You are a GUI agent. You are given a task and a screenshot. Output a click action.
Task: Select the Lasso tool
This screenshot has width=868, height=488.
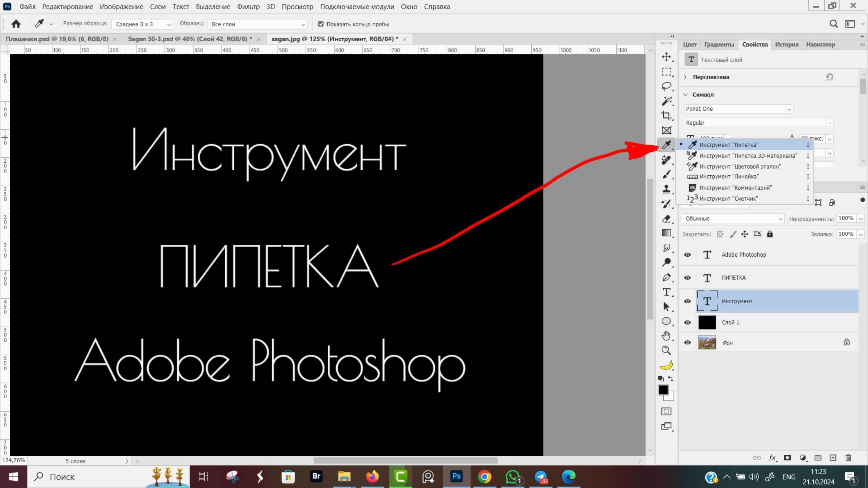pyautogui.click(x=666, y=86)
